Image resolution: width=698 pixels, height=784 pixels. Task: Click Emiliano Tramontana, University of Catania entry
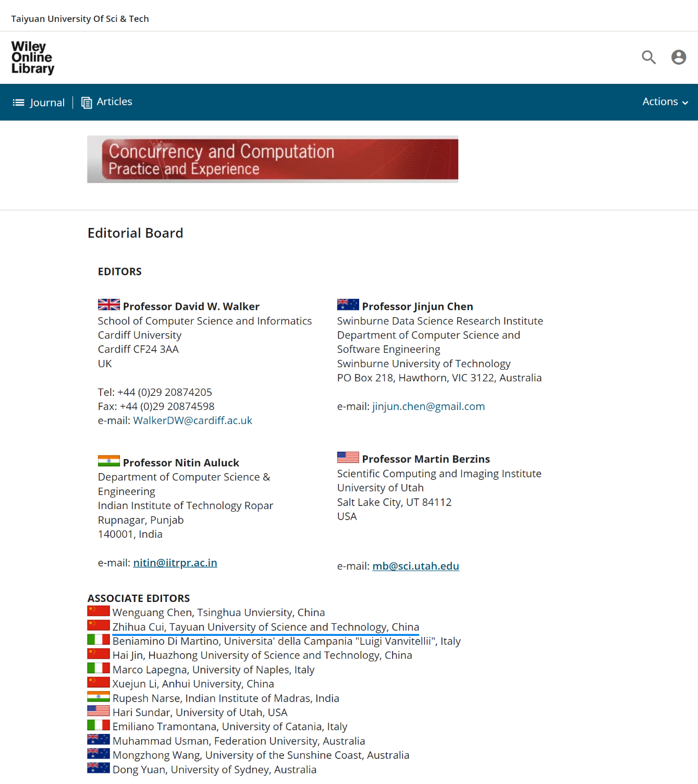pos(230,727)
